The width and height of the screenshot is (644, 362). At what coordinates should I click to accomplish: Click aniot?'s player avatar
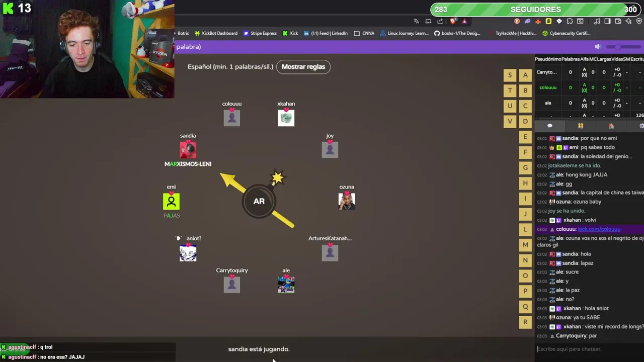tap(188, 253)
